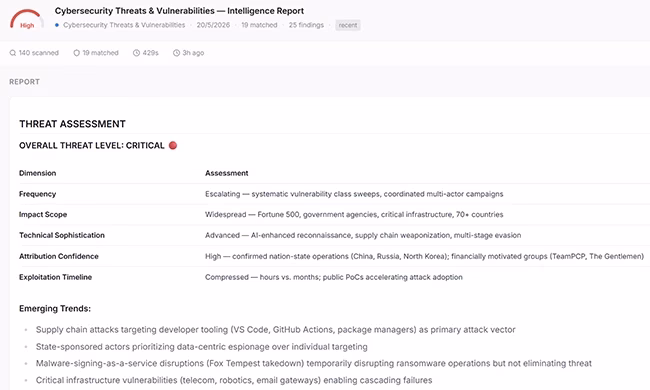Click the 'Critical infrastructure vulnerabilities' bullet line
This screenshot has width=650, height=390.
tap(234, 380)
